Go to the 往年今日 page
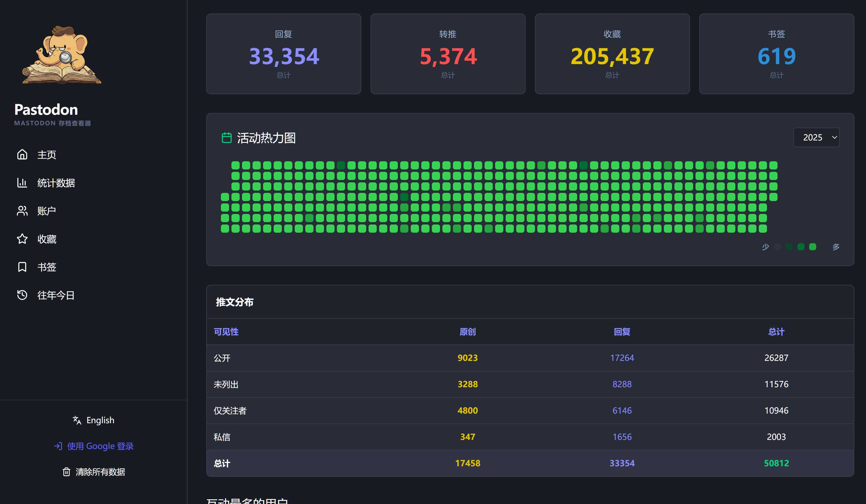The image size is (866, 504). tap(56, 296)
